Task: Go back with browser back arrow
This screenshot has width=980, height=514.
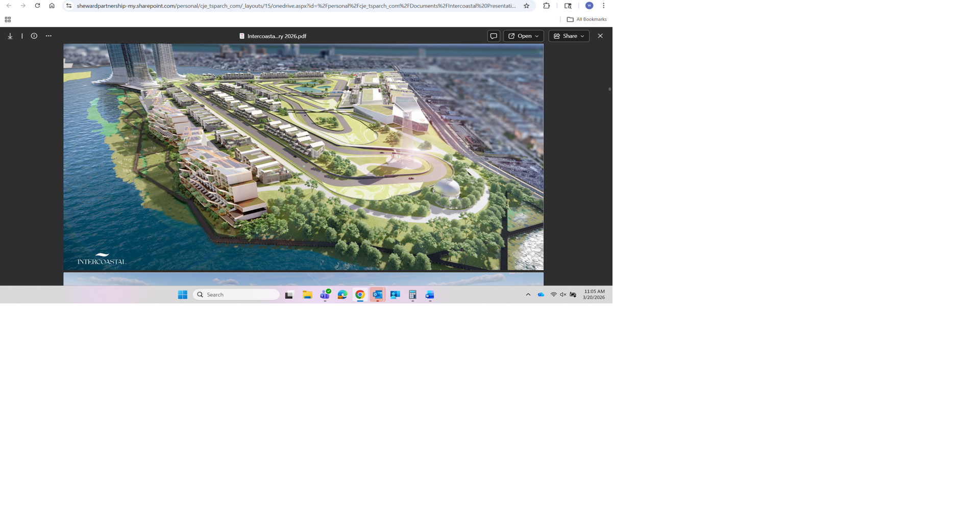Action: (x=9, y=6)
